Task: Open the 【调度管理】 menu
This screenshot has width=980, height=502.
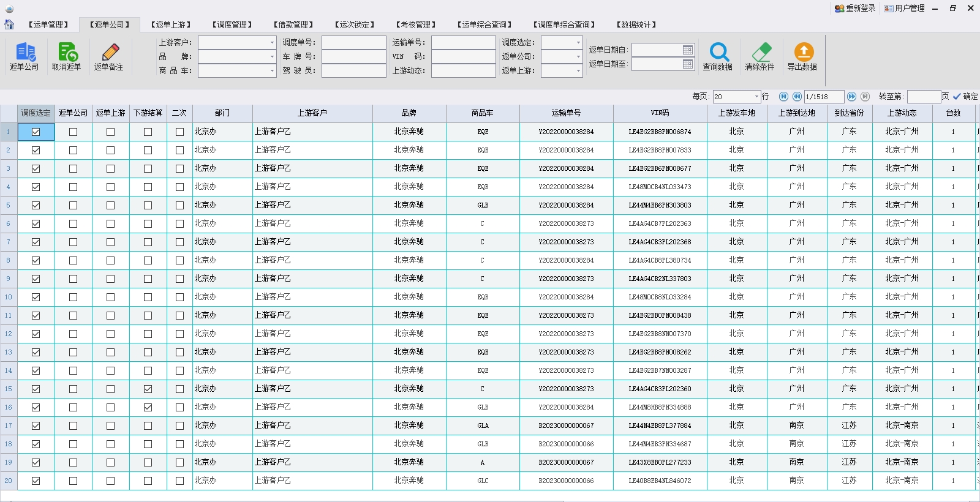Action: 232,24
